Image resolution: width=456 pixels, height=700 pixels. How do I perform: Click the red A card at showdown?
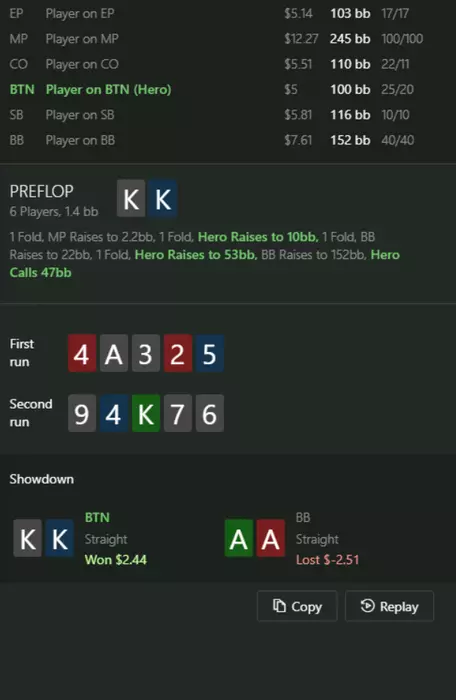[x=271, y=538]
